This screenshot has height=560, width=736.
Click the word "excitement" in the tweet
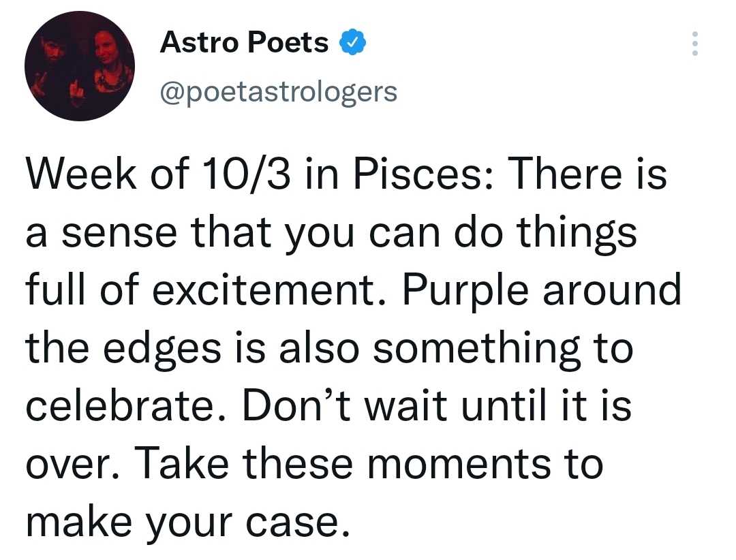pyautogui.click(x=263, y=291)
